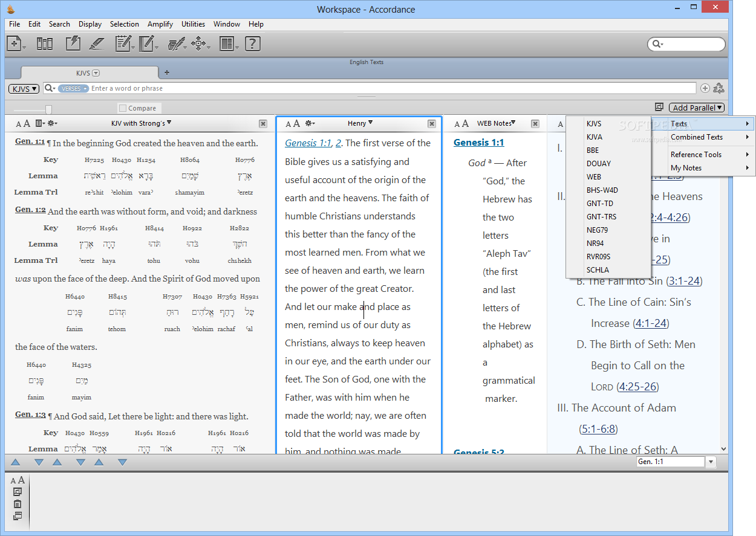The width and height of the screenshot is (756, 536).
Task: Open the Utilities menu
Action: point(194,24)
